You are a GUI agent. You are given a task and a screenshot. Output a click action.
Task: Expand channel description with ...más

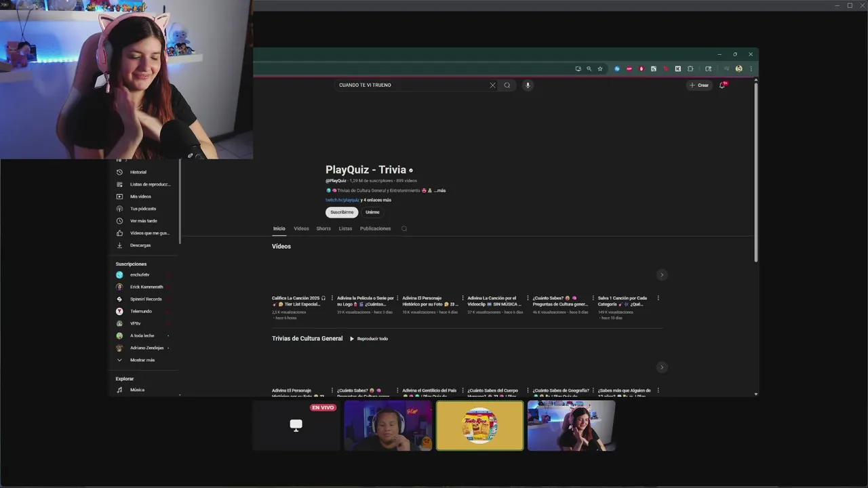click(440, 190)
